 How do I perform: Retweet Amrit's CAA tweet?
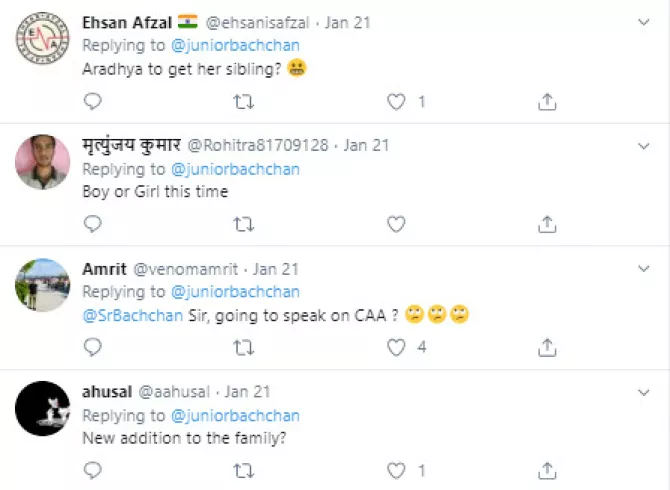(243, 347)
